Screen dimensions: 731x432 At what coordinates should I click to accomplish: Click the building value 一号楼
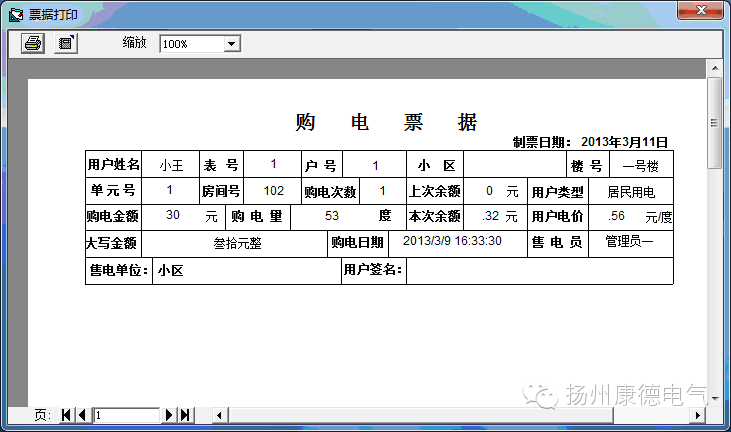pyautogui.click(x=641, y=166)
